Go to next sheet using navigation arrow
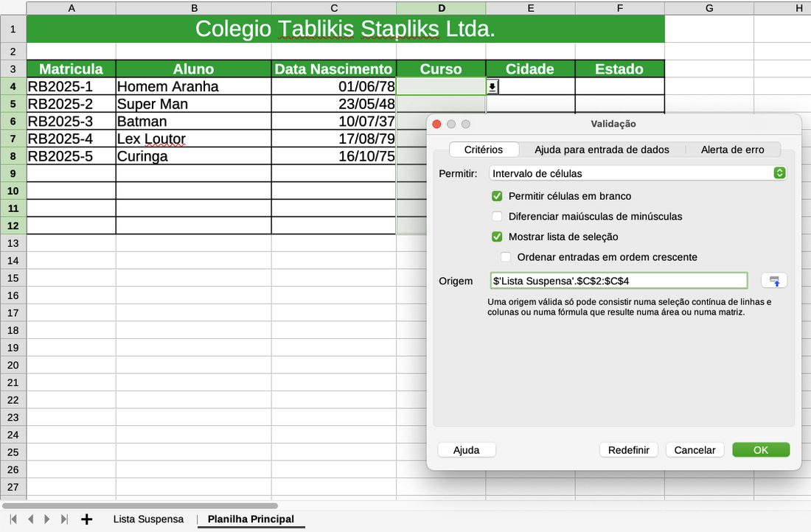 [47, 519]
